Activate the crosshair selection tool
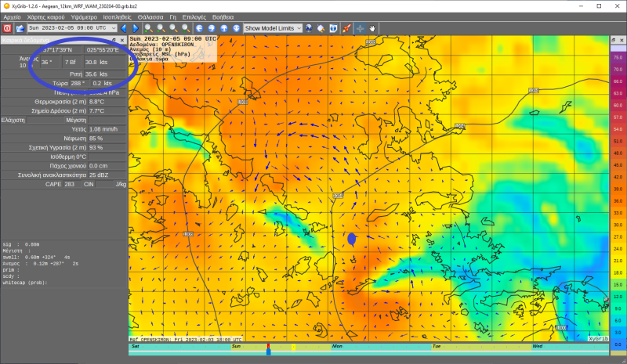627x364 pixels. click(x=360, y=28)
